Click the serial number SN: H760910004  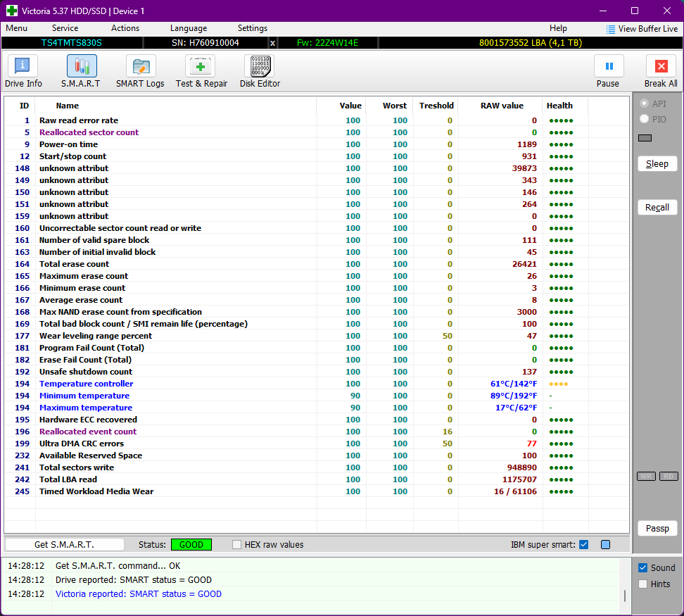(x=205, y=43)
